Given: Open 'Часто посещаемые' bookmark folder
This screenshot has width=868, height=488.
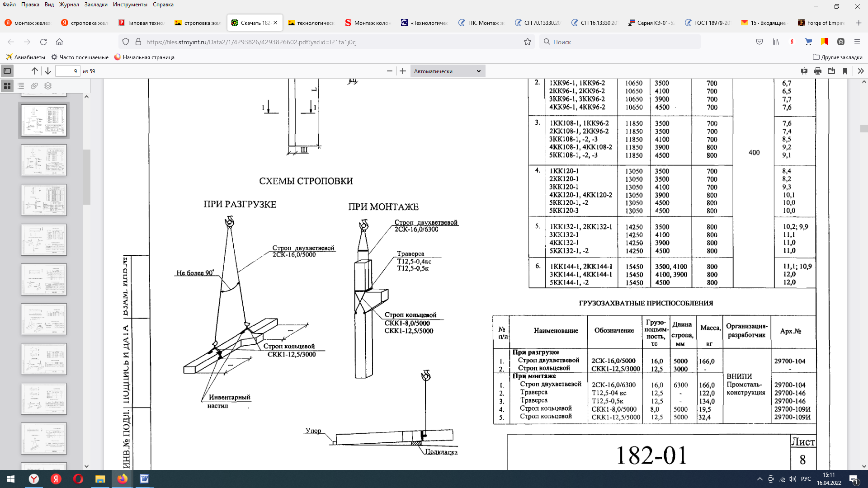Looking at the screenshot, I should click(80, 57).
